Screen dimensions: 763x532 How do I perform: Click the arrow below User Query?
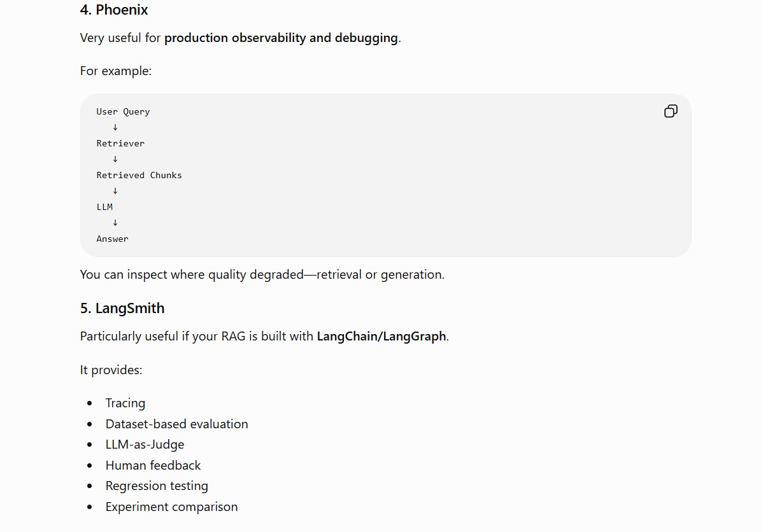tap(115, 127)
